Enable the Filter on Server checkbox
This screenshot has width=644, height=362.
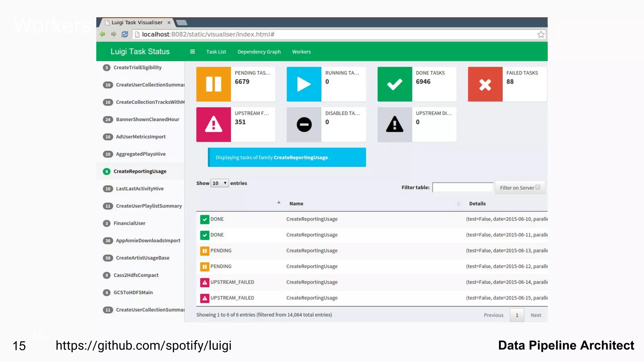coord(538,187)
